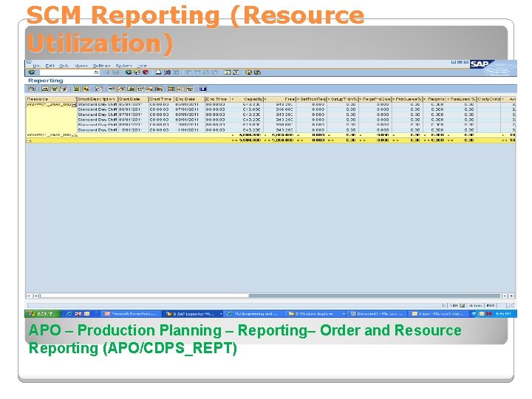The width and height of the screenshot is (532, 399).
Task: Click the yellow Exit icon
Action: pos(137,72)
